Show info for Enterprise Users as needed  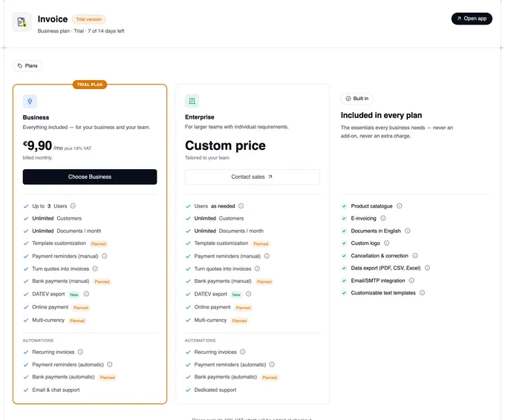[241, 206]
